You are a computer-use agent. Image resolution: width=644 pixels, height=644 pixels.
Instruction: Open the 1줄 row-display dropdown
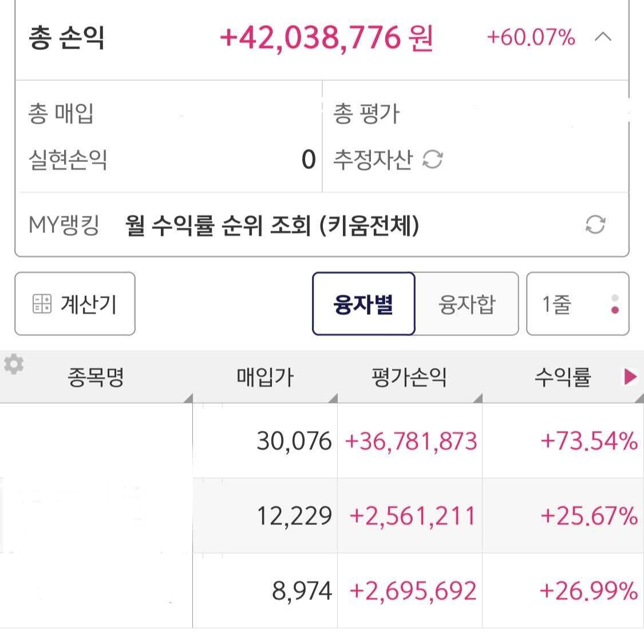click(x=558, y=304)
